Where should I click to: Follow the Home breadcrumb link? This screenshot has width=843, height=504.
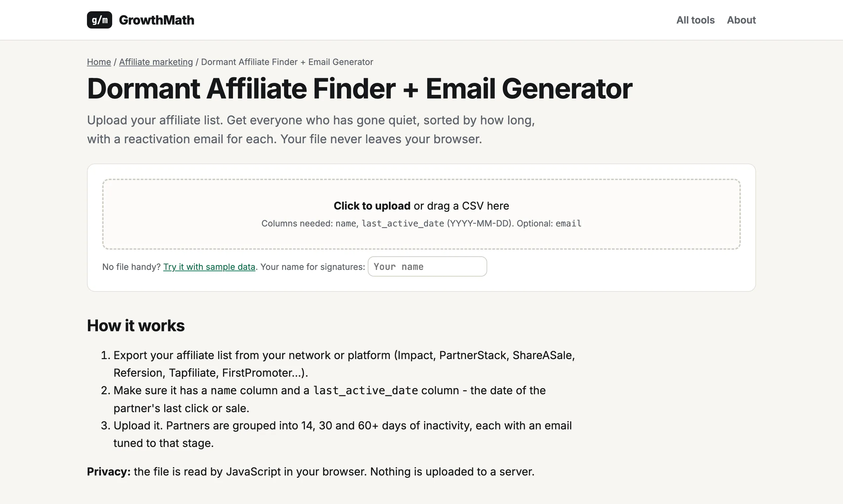tap(99, 62)
